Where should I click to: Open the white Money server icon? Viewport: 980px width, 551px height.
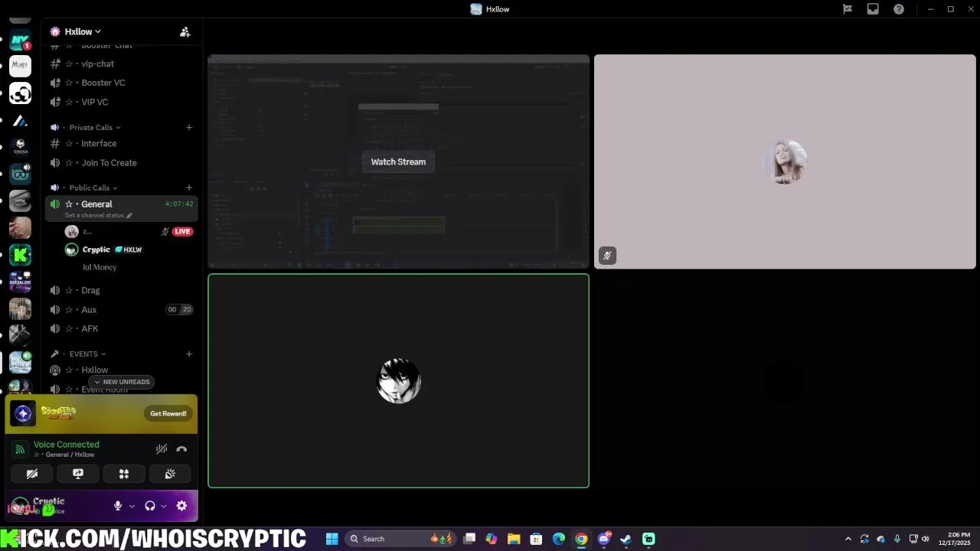20,66
